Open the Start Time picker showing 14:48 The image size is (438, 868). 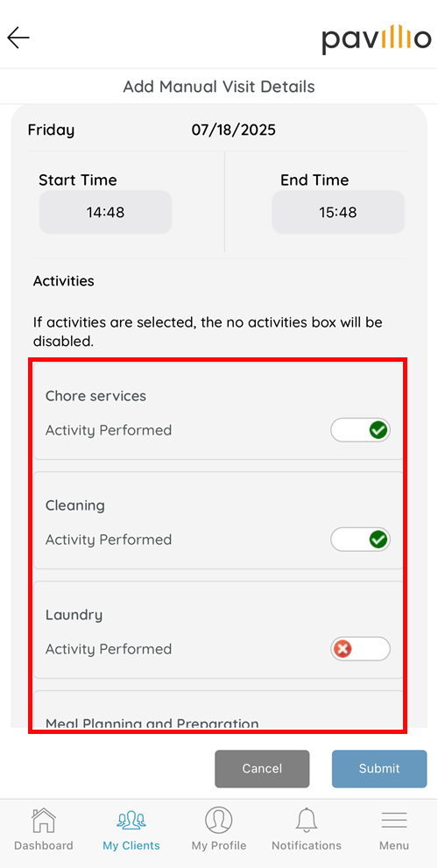pos(105,212)
